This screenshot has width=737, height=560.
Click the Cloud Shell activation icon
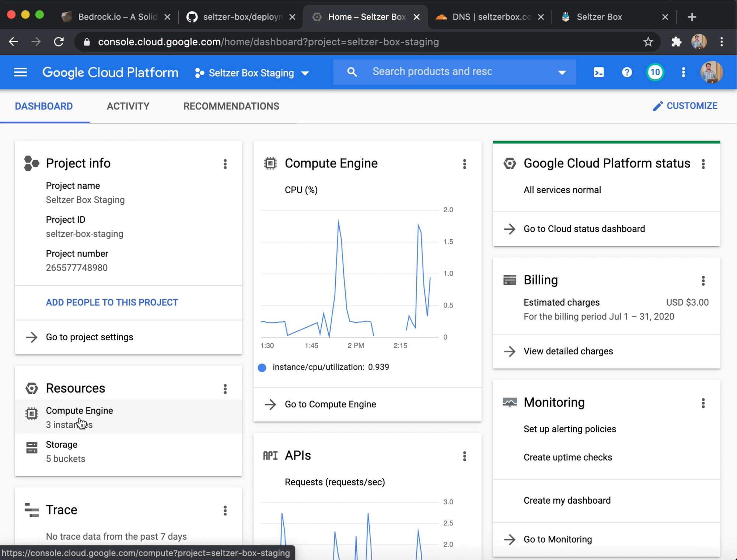[x=598, y=72]
